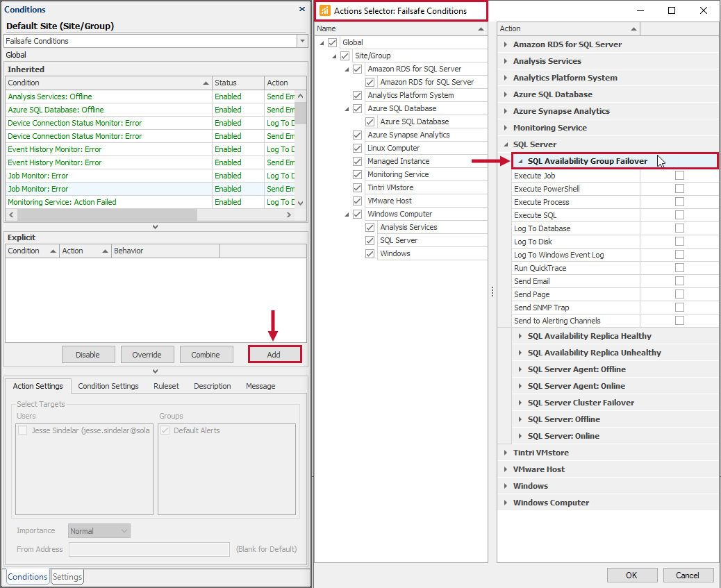Switch to the Settings tab at the bottom

click(67, 576)
